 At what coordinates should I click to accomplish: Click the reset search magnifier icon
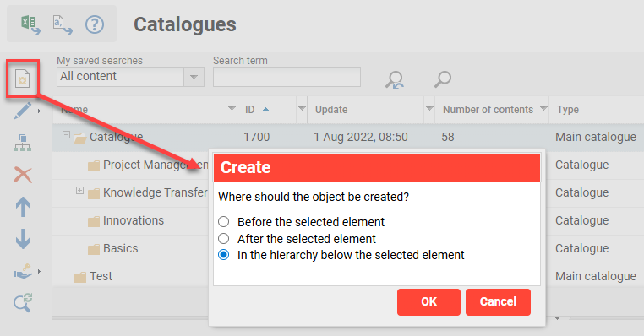pos(395,79)
